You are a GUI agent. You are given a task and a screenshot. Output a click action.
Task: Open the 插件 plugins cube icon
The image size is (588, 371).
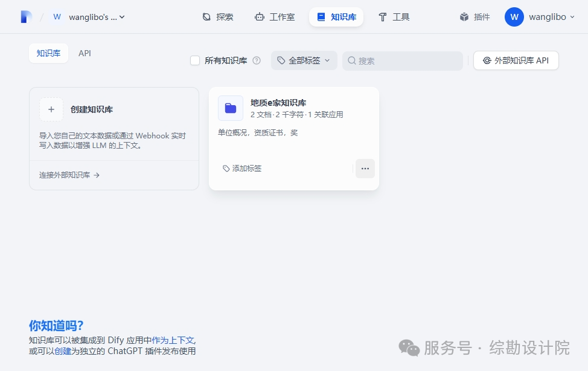[462, 17]
